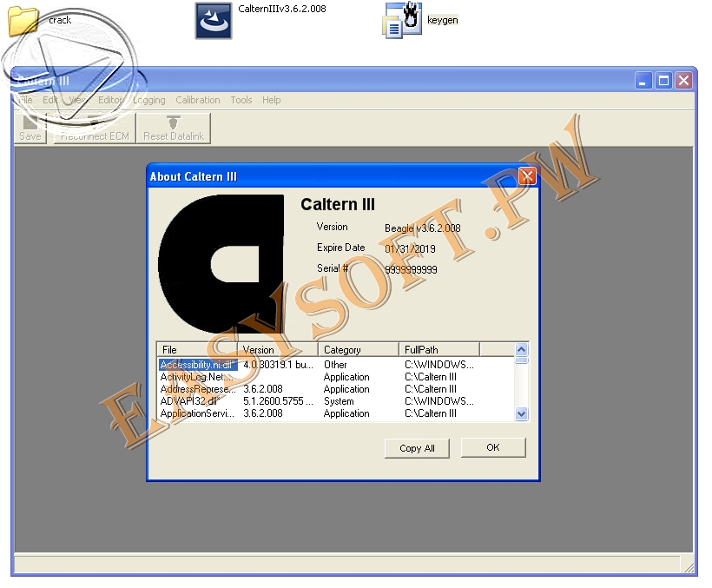Open the Edit menu
The width and height of the screenshot is (712, 588).
tap(50, 100)
